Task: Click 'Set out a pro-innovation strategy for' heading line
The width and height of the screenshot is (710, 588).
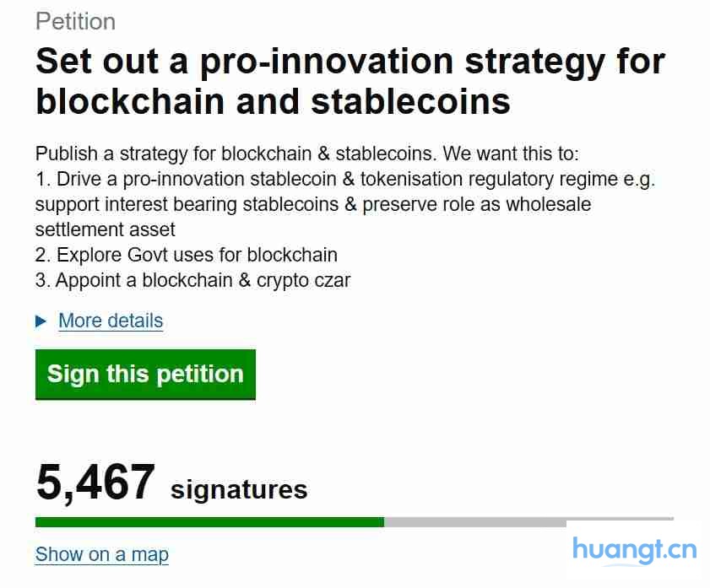Action: click(x=350, y=62)
